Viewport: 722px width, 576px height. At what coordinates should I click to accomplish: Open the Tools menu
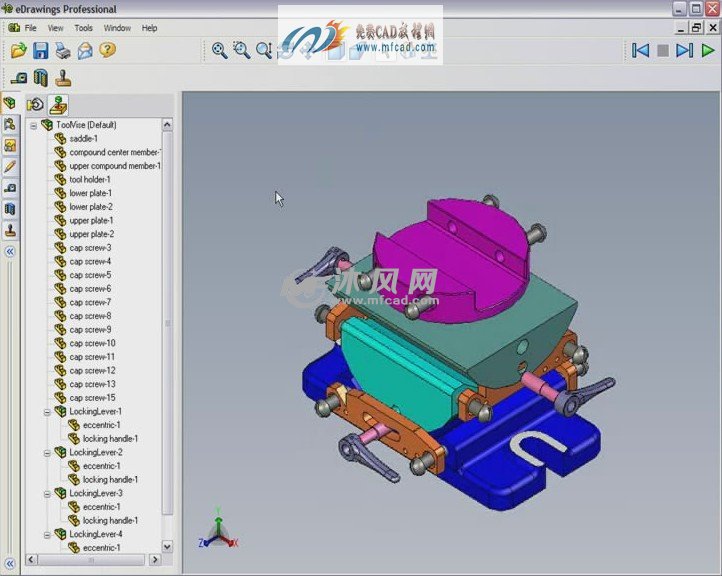83,28
